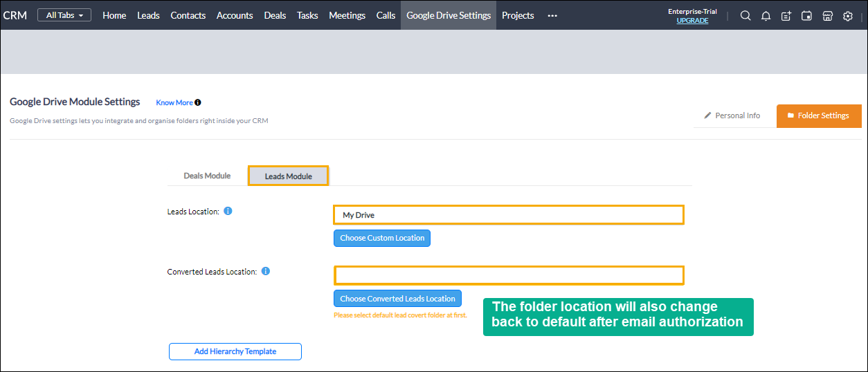The width and height of the screenshot is (868, 372).
Task: Go to the Projects menu item
Action: click(518, 15)
